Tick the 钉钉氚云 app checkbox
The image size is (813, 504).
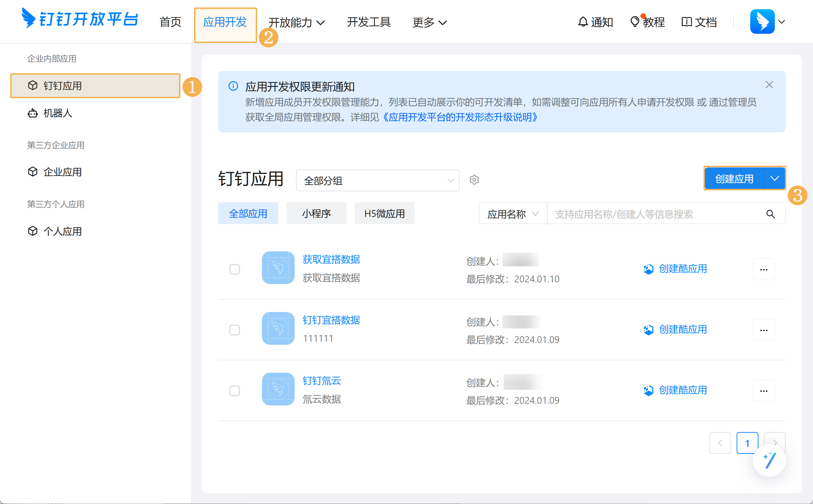tap(235, 391)
